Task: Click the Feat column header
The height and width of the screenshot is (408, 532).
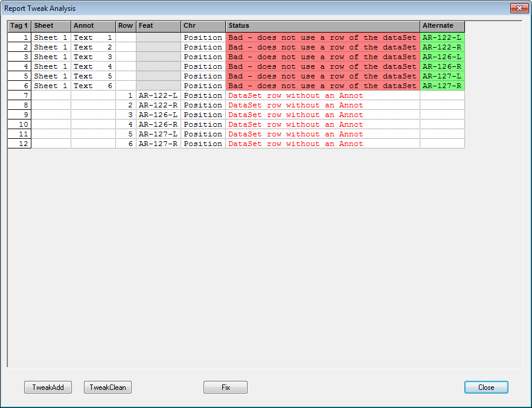Action: click(158, 26)
